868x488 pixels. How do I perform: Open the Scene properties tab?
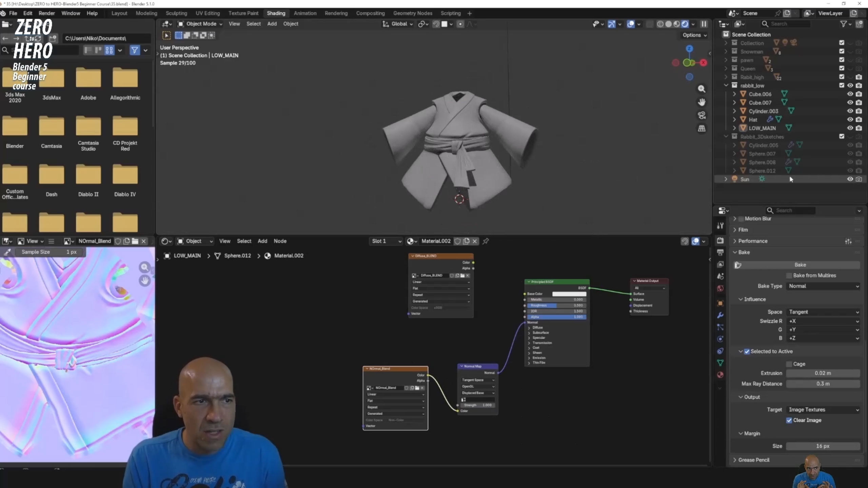tap(720, 276)
